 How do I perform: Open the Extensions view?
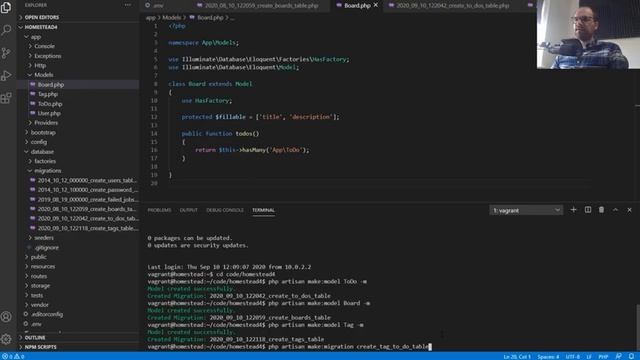6,98
